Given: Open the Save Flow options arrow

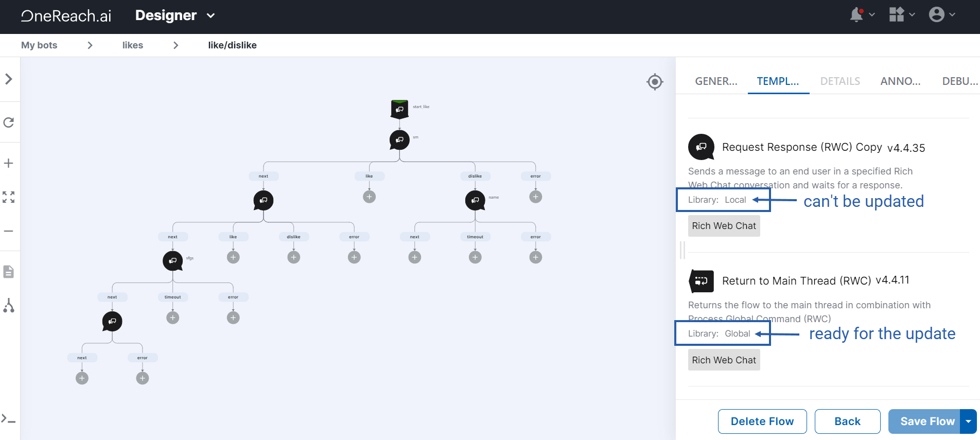Looking at the screenshot, I should click(969, 421).
